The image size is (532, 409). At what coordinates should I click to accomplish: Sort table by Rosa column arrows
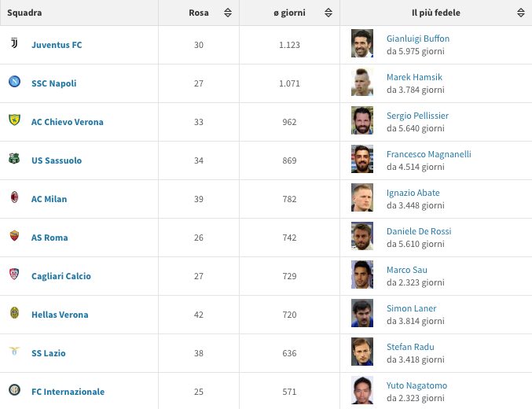(228, 13)
